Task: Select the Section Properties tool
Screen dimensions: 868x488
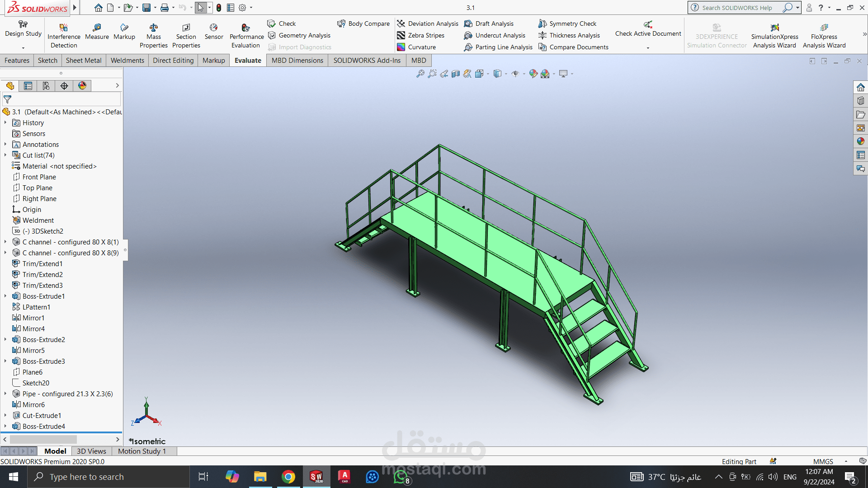Action: [x=186, y=28]
